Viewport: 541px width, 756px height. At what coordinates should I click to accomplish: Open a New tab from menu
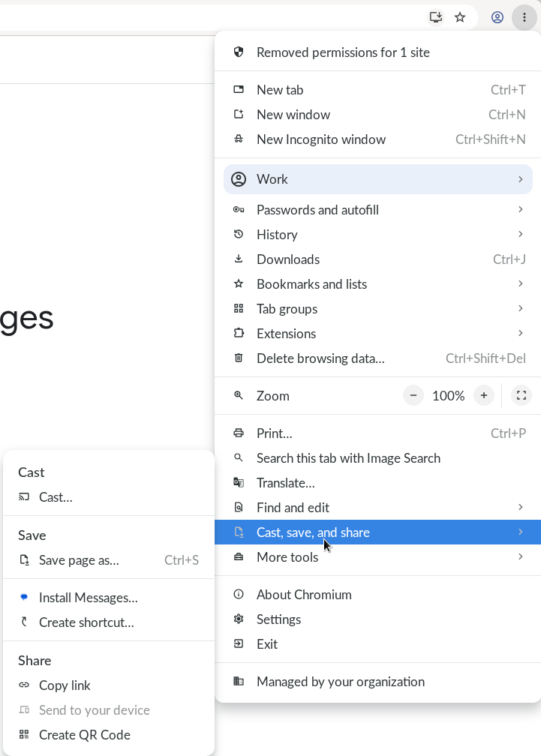coord(378,90)
